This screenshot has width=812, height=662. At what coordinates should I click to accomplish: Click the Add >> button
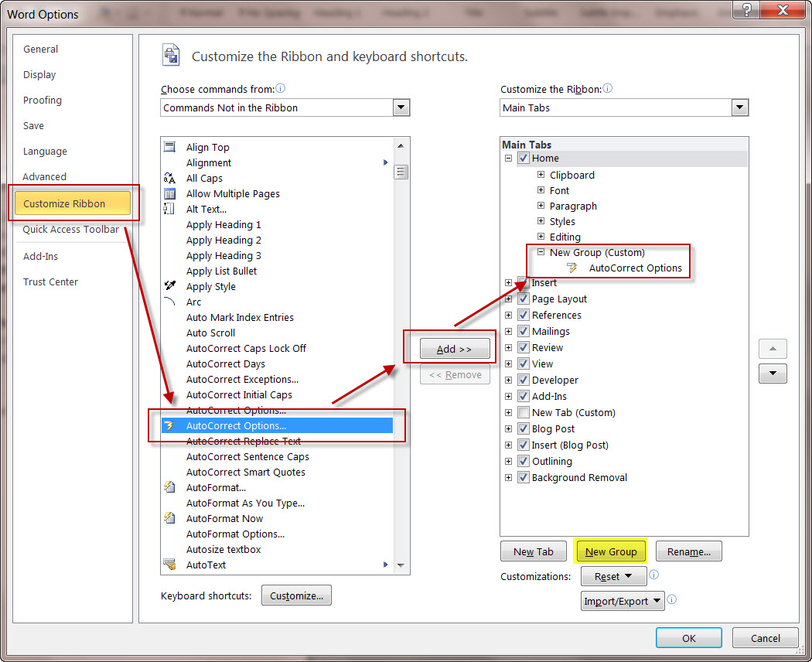coord(455,349)
